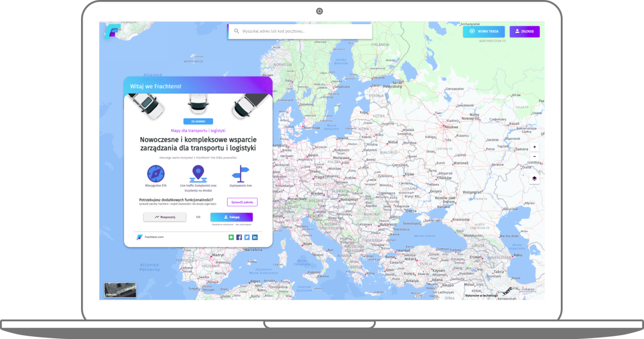Open the map layers selector
Screen dimensions: 644x339
pyautogui.click(x=535, y=178)
